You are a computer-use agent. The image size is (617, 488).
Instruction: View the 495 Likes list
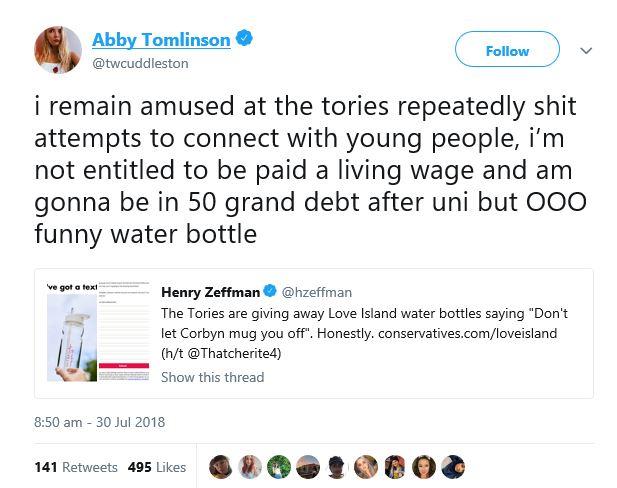click(157, 467)
